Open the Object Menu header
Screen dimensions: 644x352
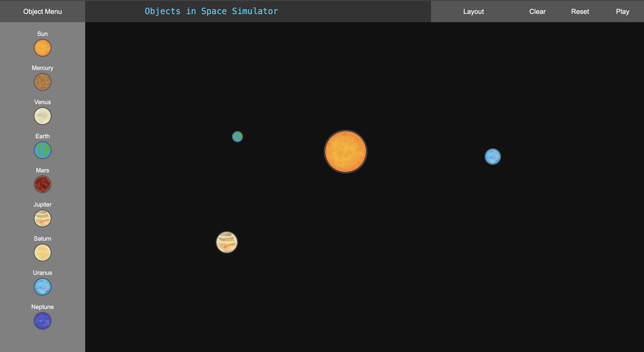(43, 12)
